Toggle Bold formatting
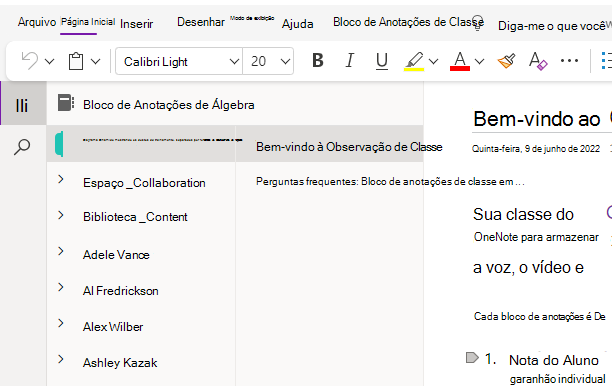 click(318, 61)
